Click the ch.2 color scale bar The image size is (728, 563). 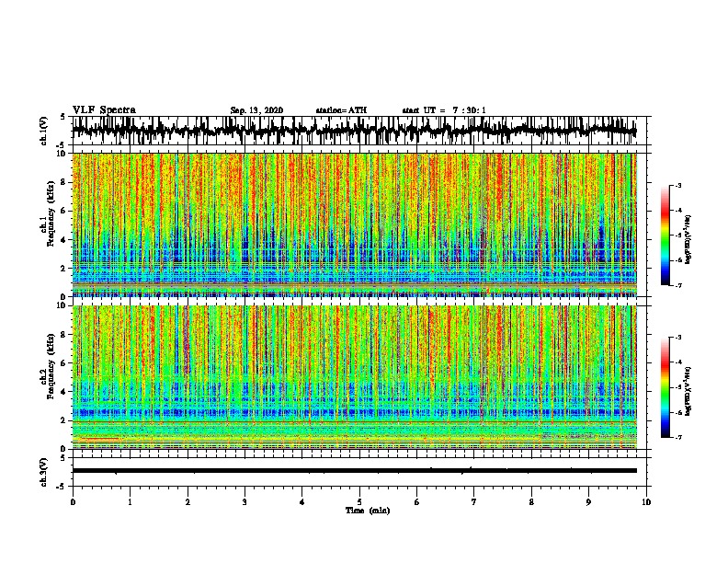tap(665, 387)
